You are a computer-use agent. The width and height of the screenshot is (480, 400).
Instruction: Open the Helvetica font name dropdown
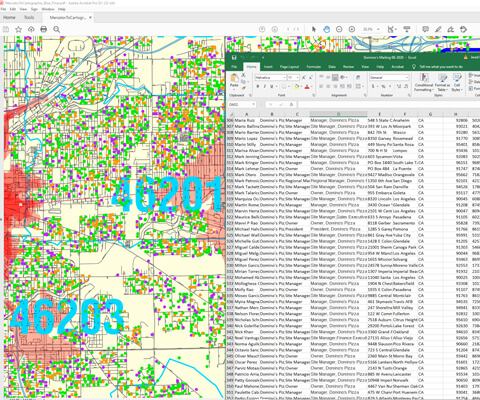tap(284, 77)
